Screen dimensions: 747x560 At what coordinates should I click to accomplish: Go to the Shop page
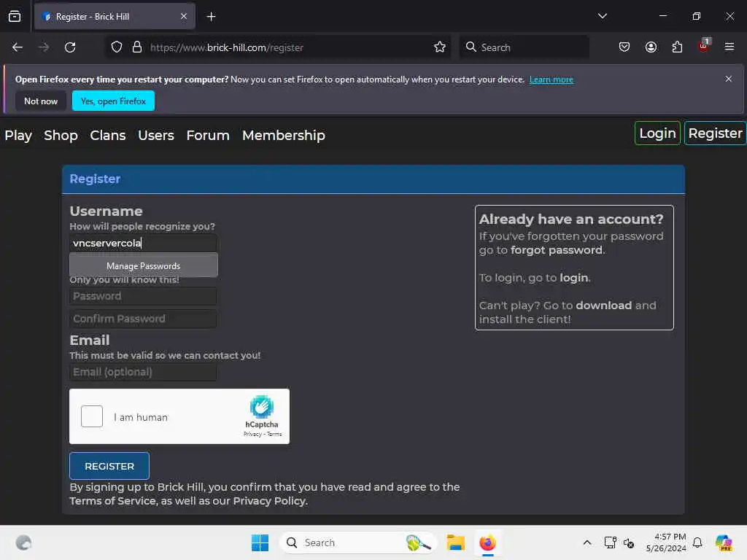pyautogui.click(x=61, y=135)
